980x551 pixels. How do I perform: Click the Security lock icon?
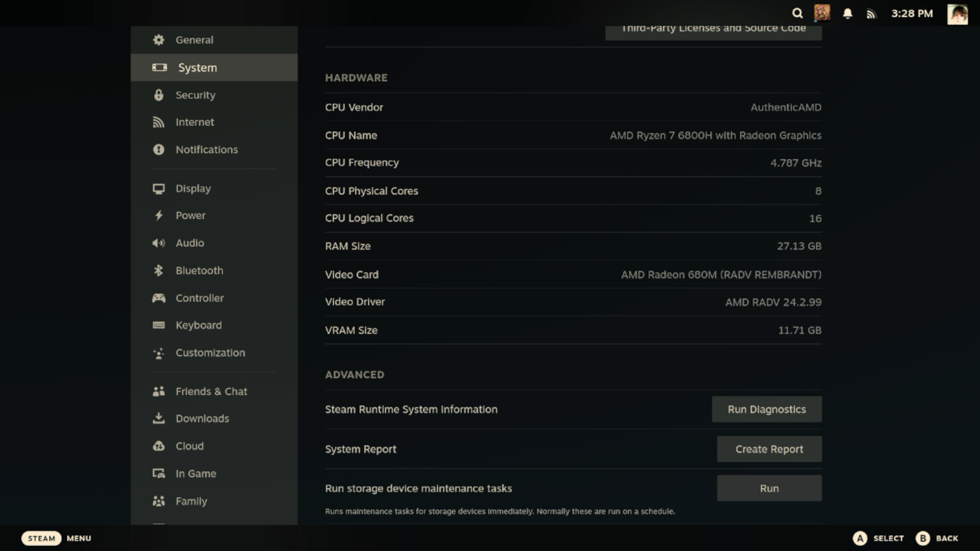tap(159, 95)
